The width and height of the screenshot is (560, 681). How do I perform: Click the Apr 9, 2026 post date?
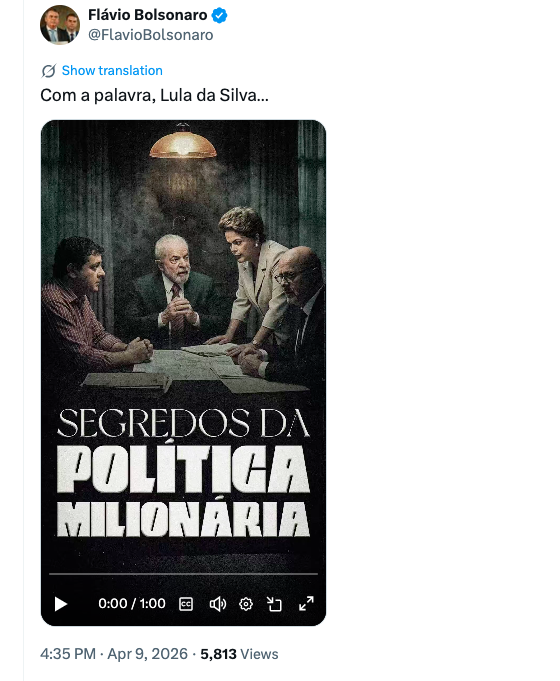click(148, 654)
